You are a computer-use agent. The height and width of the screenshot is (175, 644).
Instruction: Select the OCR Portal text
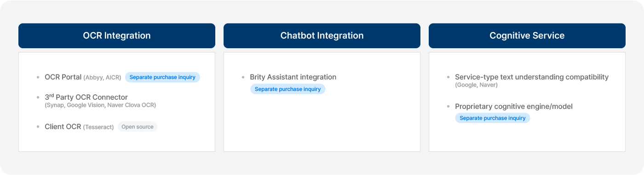[63, 77]
